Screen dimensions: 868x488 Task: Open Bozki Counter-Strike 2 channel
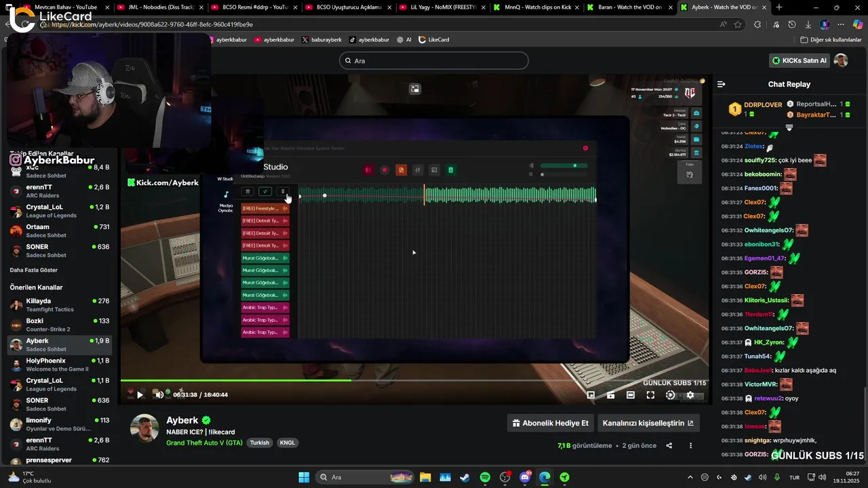[x=60, y=325]
